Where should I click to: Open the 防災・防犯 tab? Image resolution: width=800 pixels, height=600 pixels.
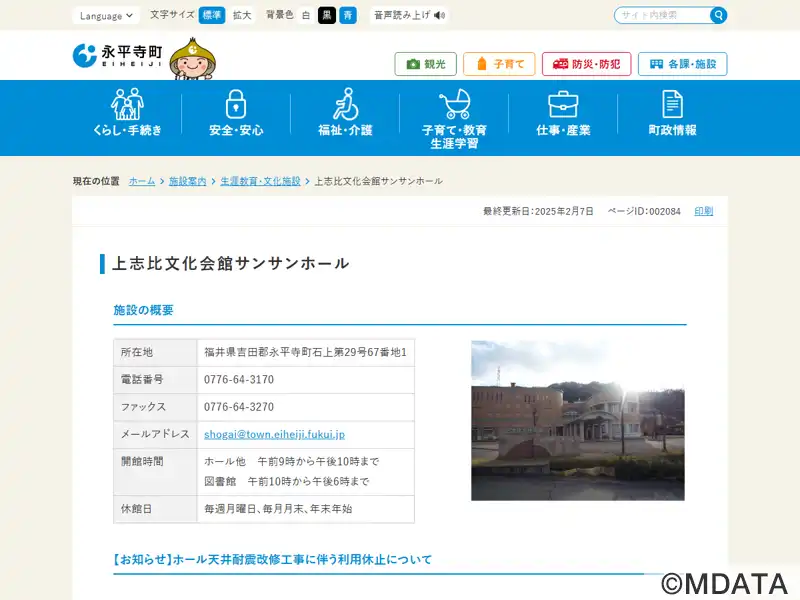pos(586,64)
